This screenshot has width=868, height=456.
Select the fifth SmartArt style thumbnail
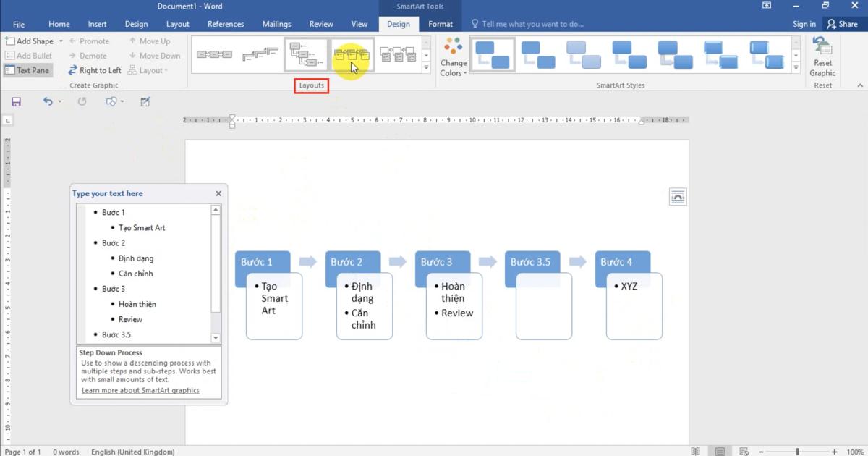675,55
